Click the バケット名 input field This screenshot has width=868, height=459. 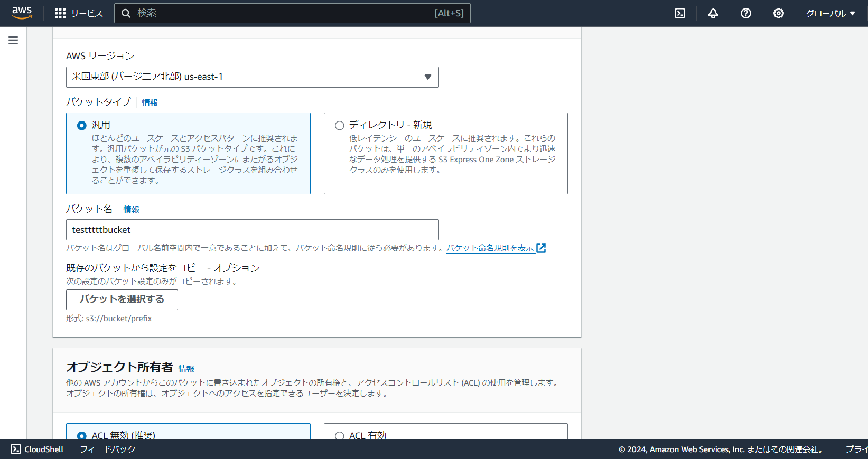coord(253,230)
